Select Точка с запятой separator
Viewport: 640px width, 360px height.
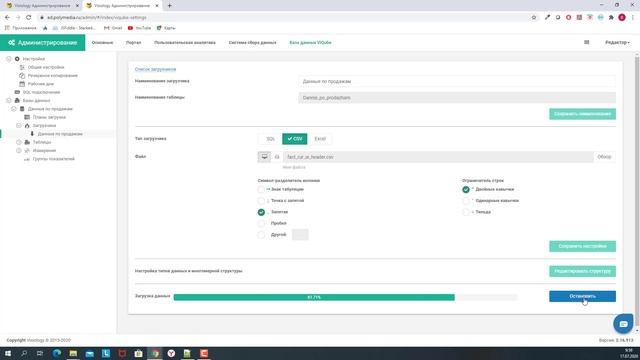[261, 201]
